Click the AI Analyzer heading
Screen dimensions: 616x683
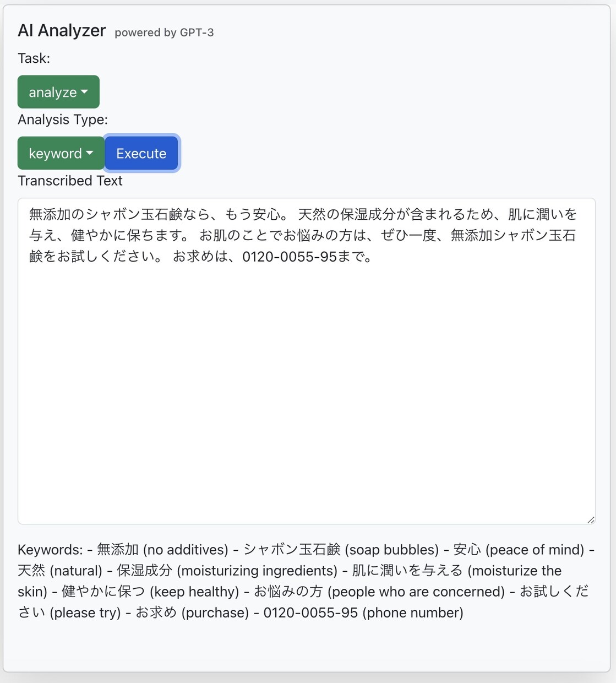coord(62,30)
